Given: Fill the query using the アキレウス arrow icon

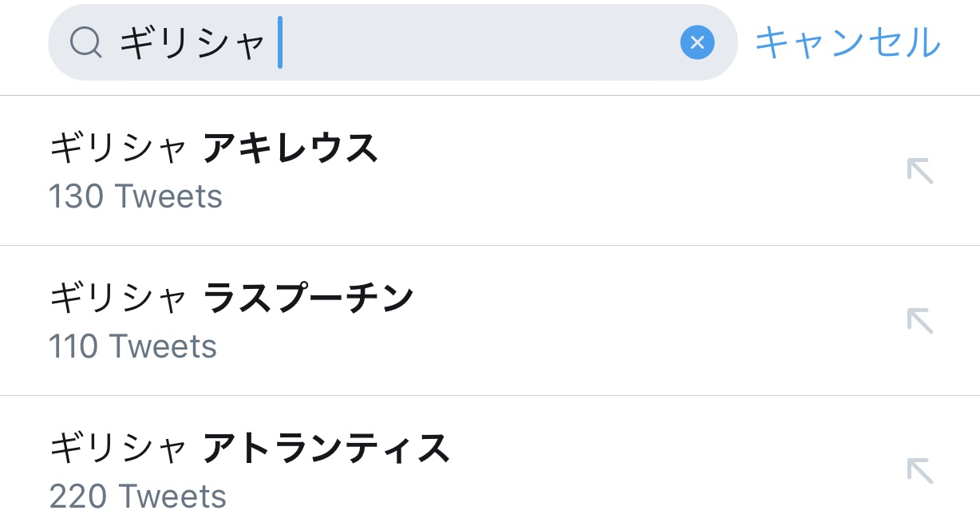Looking at the screenshot, I should coord(919,171).
